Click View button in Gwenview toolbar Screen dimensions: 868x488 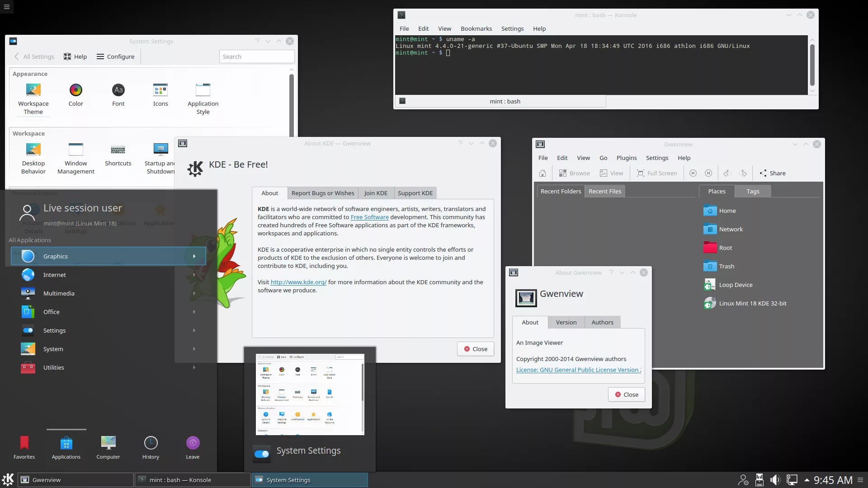tap(611, 173)
